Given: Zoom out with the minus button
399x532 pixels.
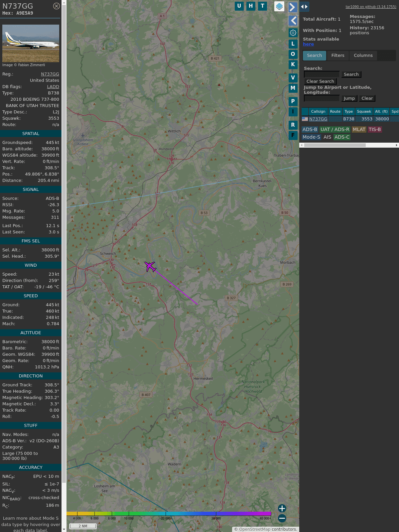Looking at the screenshot, I should pyautogui.click(x=282, y=518).
